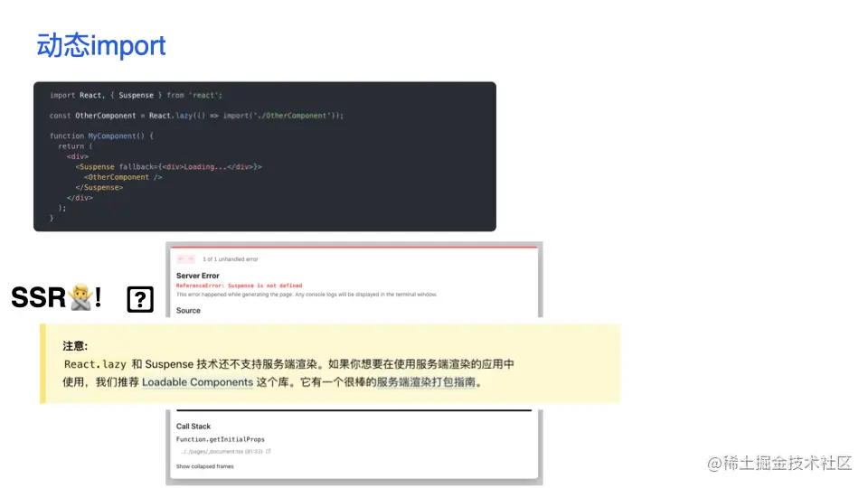Click the 稀土掘金技术社区 watermark
The image size is (868, 488).
[x=779, y=463]
